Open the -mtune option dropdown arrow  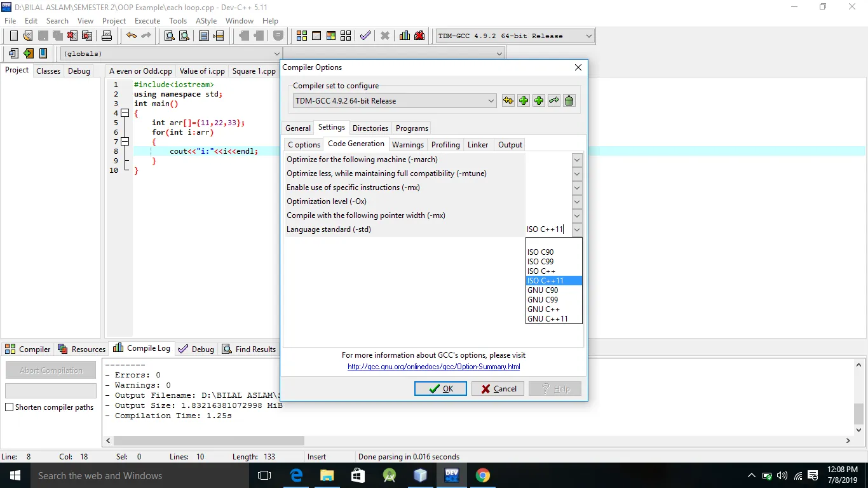(577, 173)
